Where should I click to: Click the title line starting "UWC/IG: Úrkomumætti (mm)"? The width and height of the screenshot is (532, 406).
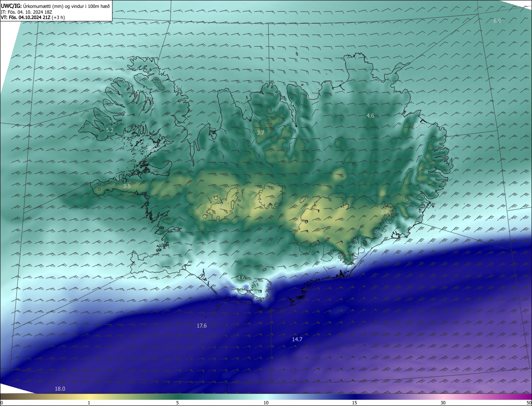point(55,6)
